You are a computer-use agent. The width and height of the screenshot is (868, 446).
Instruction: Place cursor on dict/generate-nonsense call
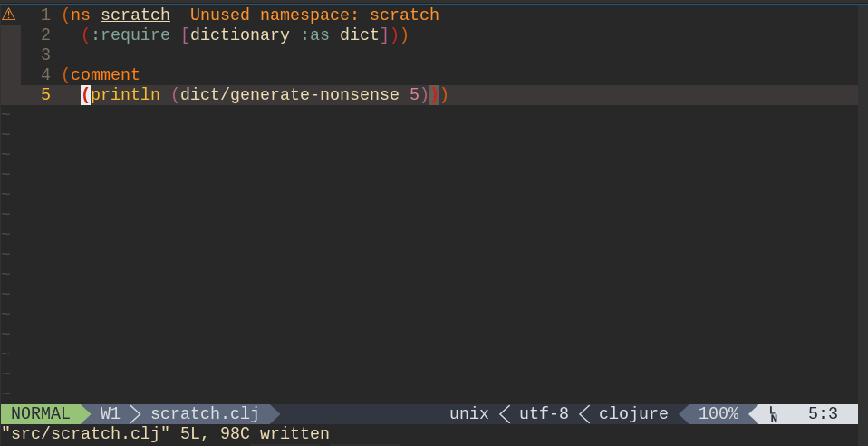click(290, 95)
